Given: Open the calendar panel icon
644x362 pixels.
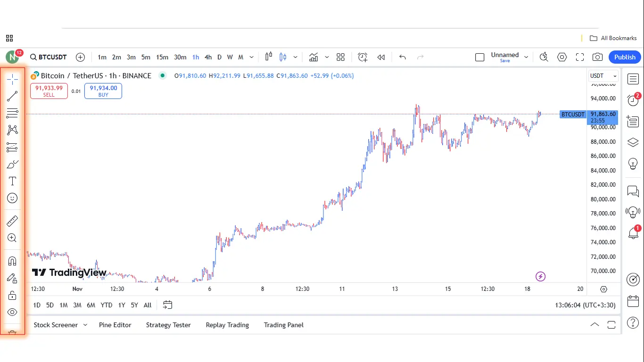Looking at the screenshot, I should (633, 301).
